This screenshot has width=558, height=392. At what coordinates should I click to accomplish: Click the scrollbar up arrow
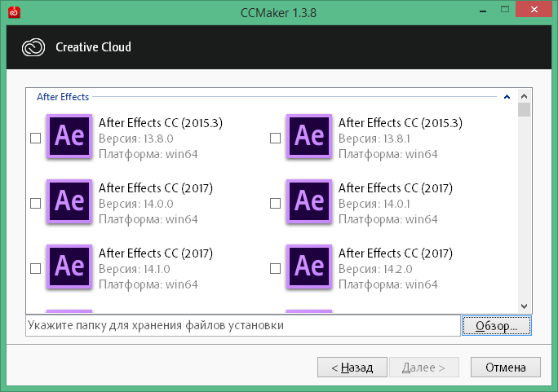click(x=524, y=96)
